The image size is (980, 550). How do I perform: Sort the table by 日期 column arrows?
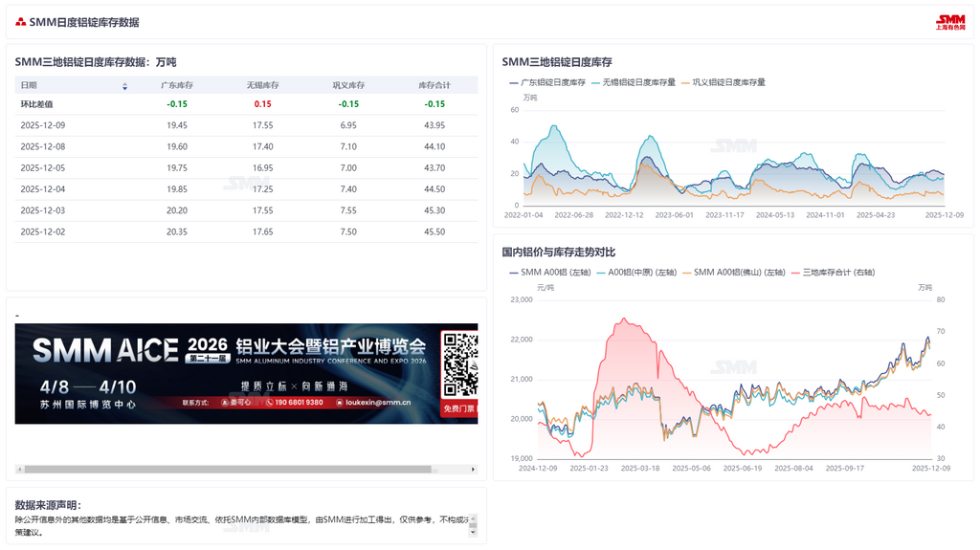[x=124, y=86]
